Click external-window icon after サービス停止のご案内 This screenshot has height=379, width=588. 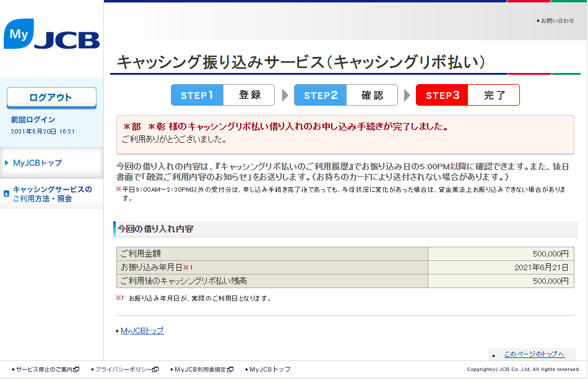coord(76,370)
